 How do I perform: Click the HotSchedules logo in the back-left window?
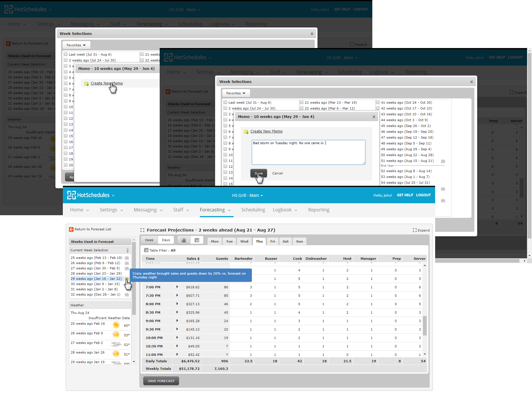pos(26,9)
